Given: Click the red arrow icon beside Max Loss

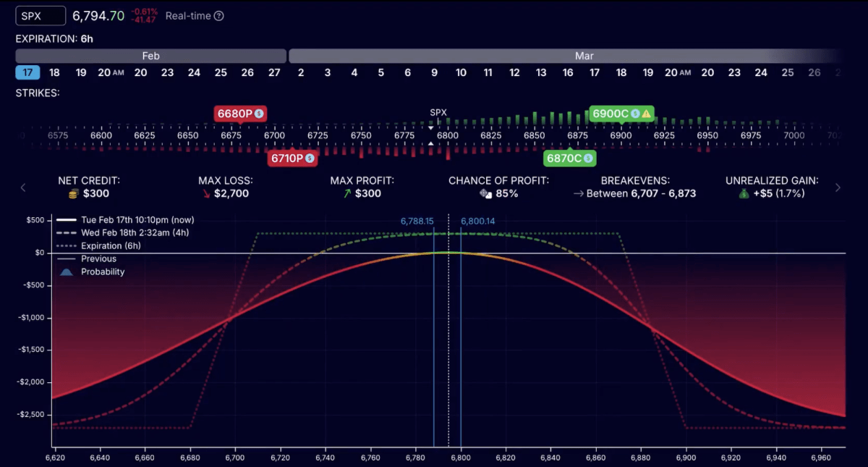Looking at the screenshot, I should point(208,193).
